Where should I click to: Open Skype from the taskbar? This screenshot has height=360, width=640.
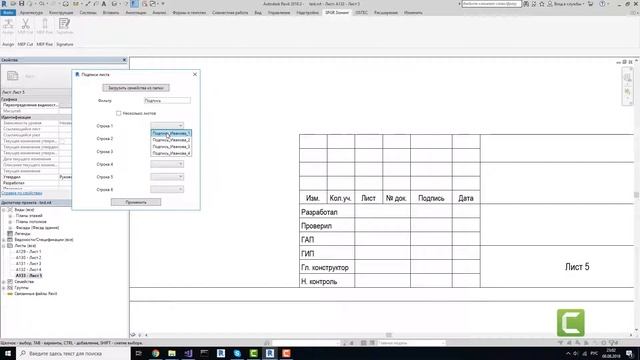(x=237, y=353)
